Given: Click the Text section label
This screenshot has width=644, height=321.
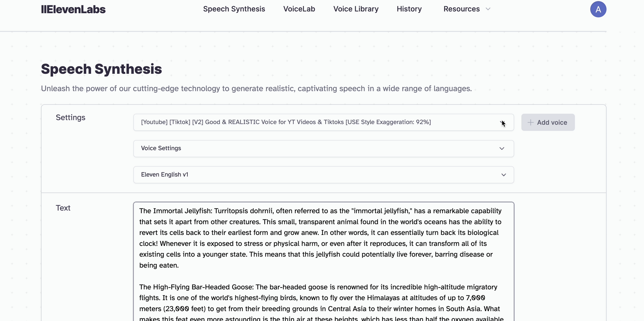Looking at the screenshot, I should click(x=63, y=208).
